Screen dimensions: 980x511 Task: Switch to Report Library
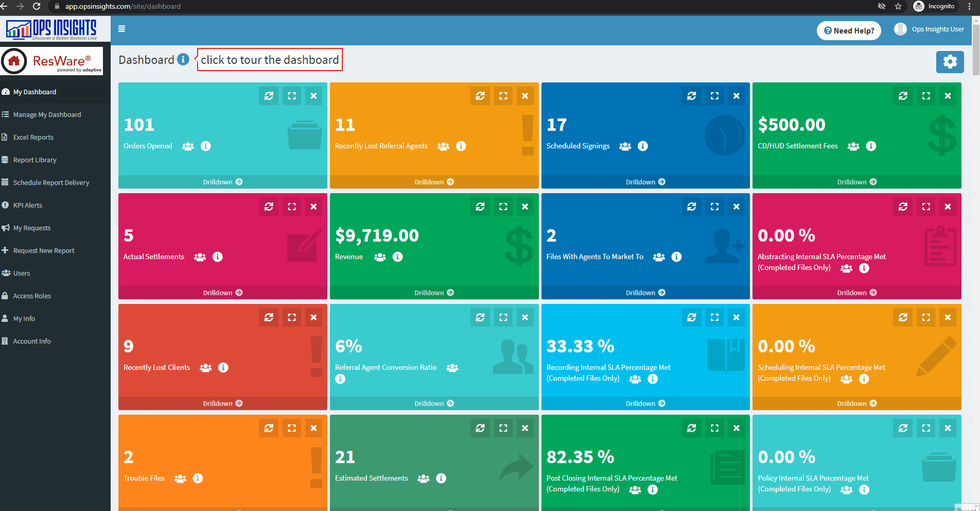click(x=34, y=160)
